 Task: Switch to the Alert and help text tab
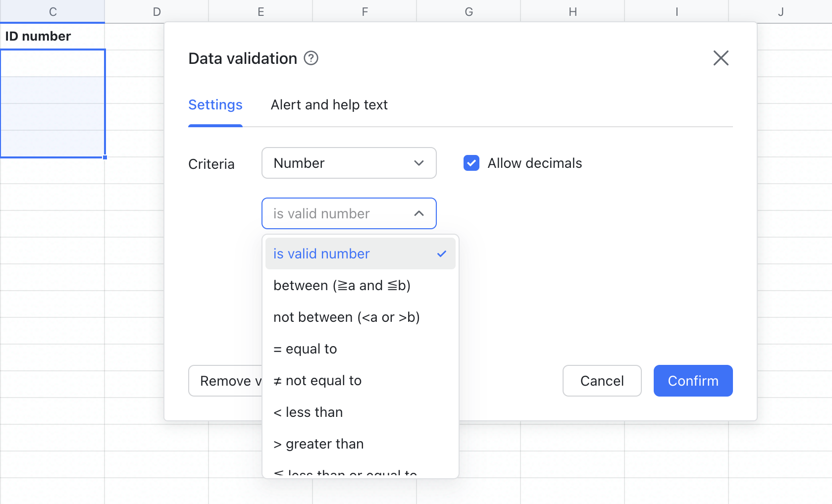click(x=329, y=104)
